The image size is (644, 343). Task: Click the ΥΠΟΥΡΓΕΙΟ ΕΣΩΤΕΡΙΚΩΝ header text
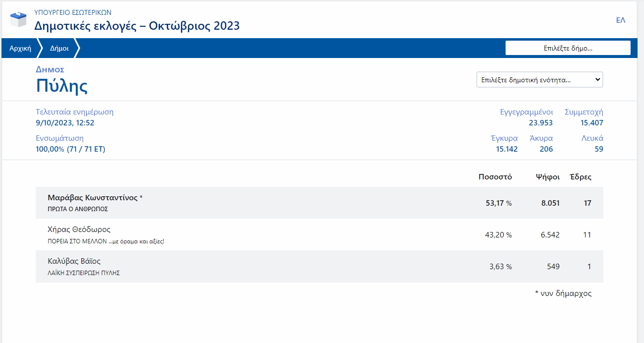pos(72,12)
